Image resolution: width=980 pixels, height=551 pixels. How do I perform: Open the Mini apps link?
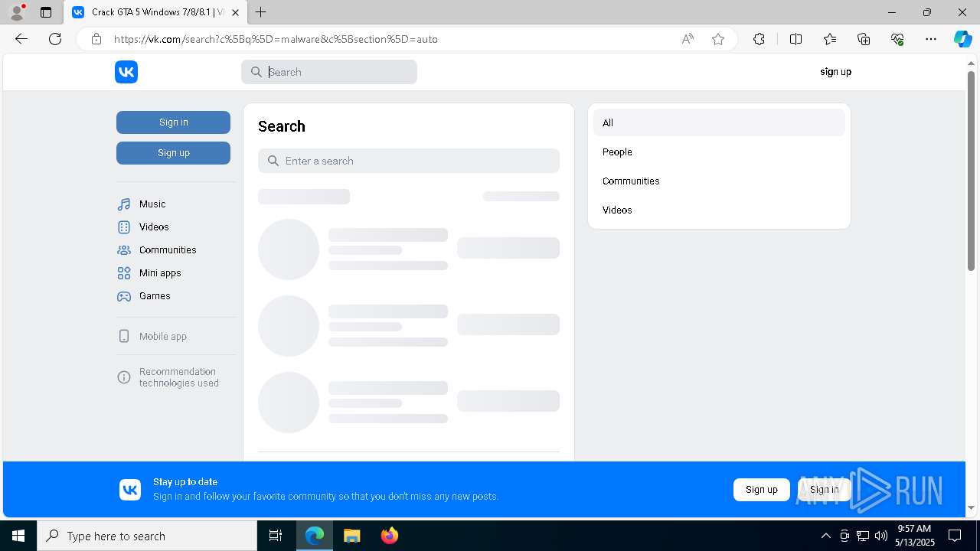pos(160,273)
